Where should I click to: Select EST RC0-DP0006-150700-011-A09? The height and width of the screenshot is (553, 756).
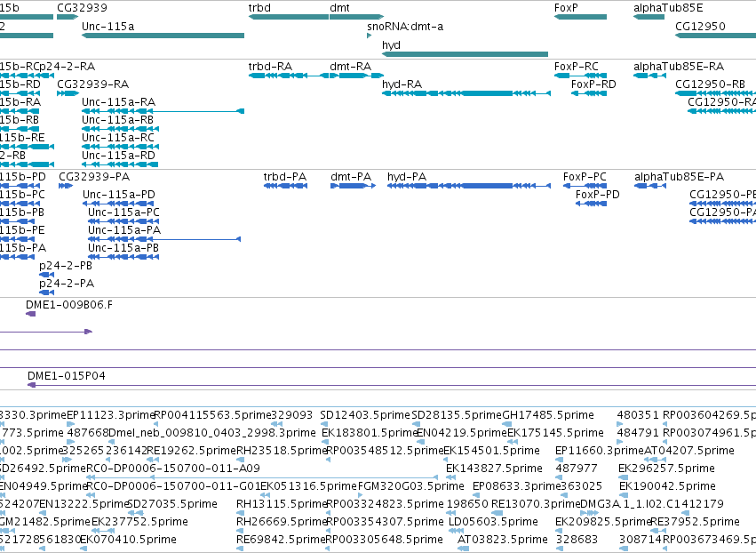[x=173, y=469]
